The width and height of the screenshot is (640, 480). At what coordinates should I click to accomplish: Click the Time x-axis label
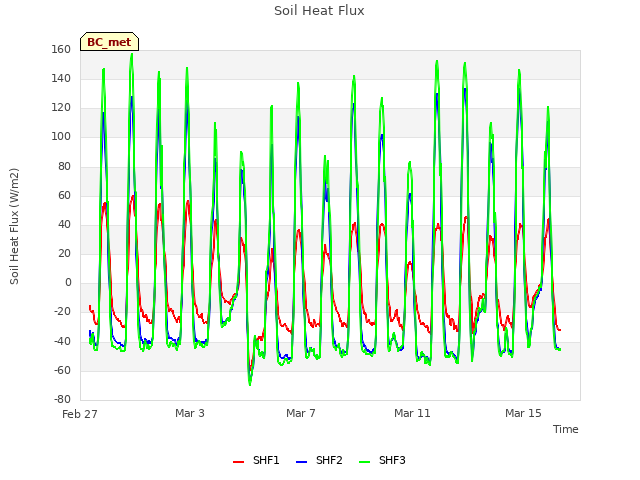pyautogui.click(x=565, y=429)
